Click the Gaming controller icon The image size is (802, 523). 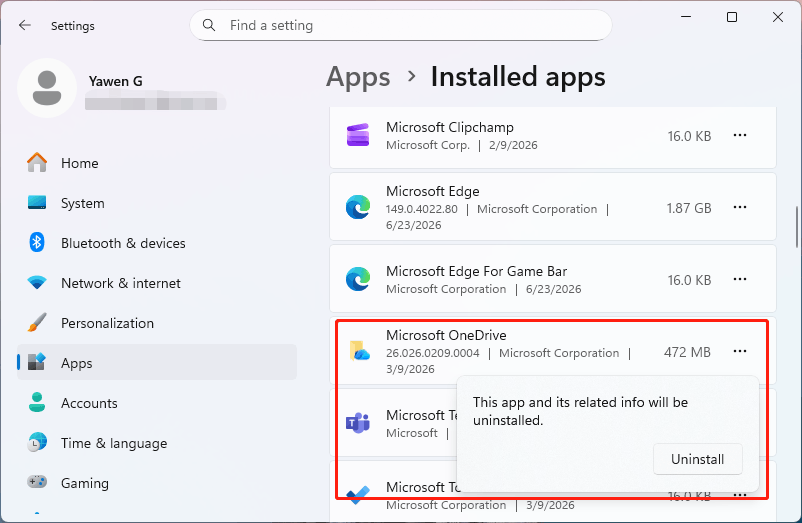tap(37, 482)
